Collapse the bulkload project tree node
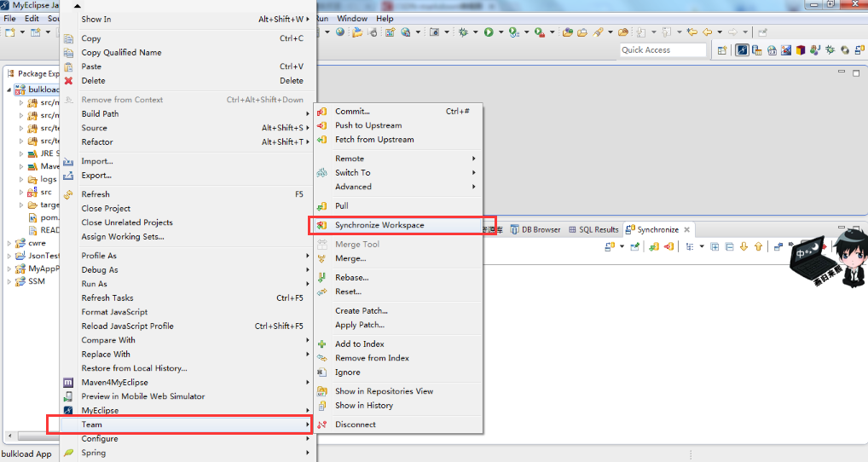Image resolution: width=868 pixels, height=462 pixels. click(9, 90)
